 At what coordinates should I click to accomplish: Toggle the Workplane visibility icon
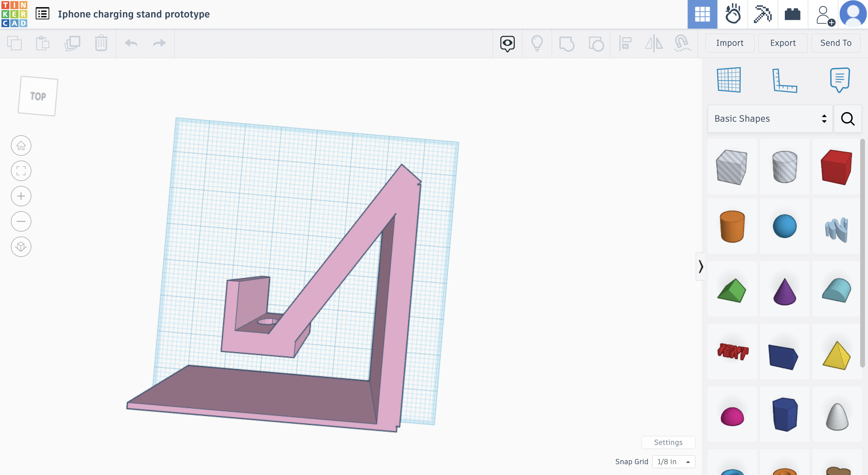tap(729, 80)
